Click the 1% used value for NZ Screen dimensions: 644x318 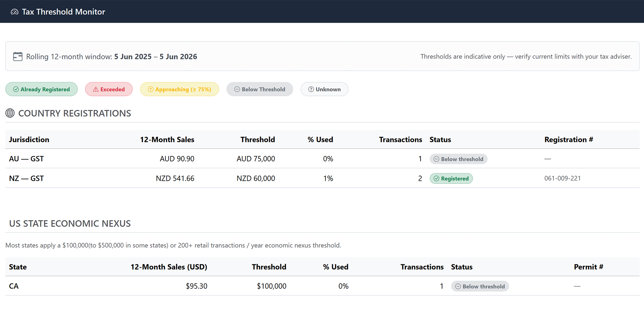328,178
